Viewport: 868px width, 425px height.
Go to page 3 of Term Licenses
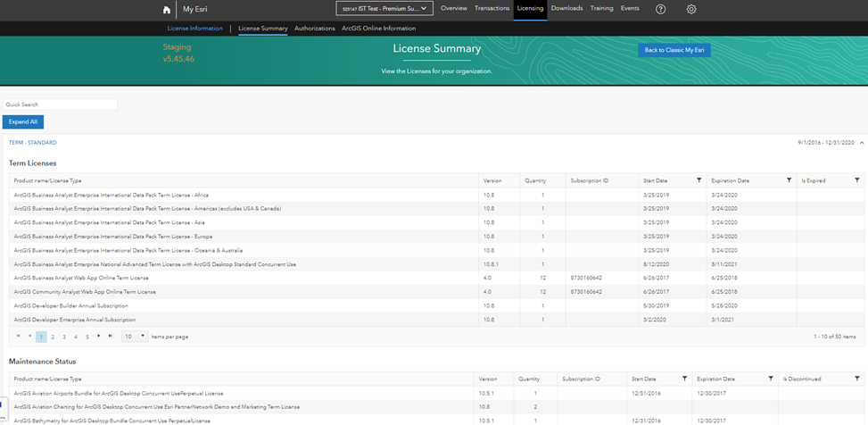point(64,337)
